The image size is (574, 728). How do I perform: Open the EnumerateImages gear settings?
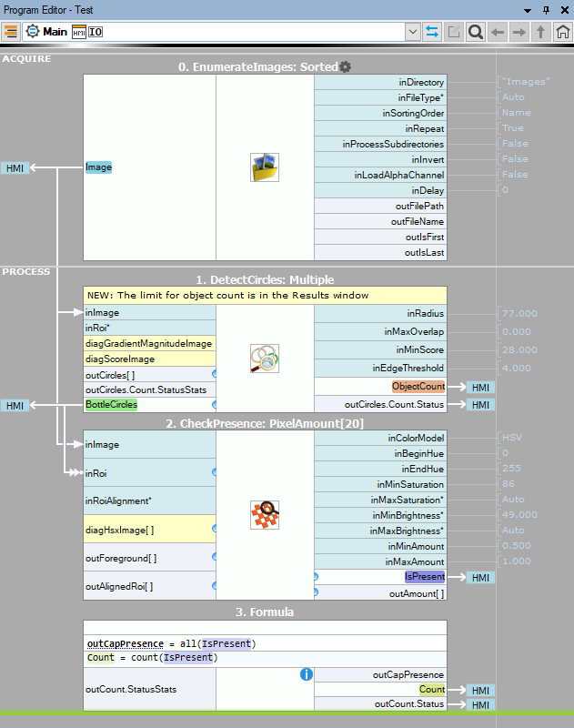(x=345, y=67)
